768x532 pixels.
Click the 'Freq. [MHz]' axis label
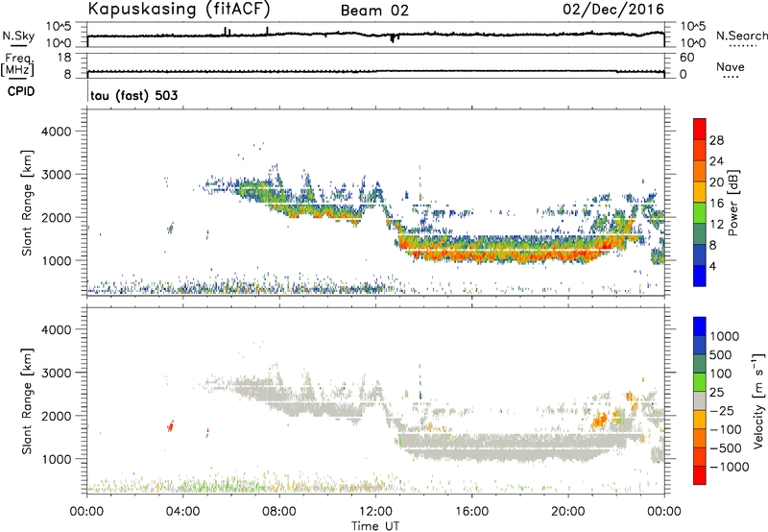[18, 65]
